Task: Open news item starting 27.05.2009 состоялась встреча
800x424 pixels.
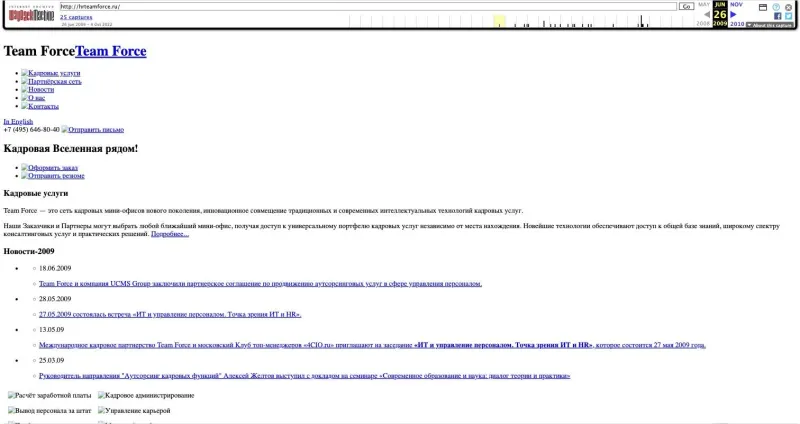Action: [x=170, y=314]
